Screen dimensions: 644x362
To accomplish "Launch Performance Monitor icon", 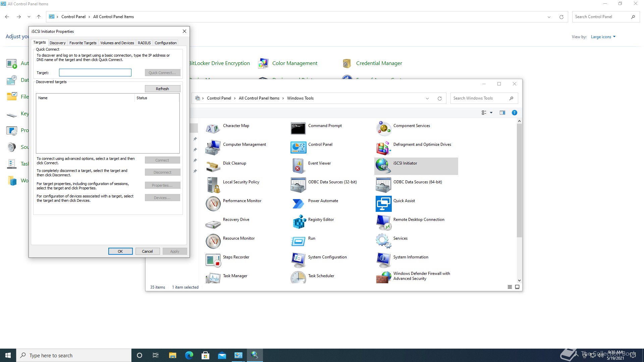I will point(213,203).
